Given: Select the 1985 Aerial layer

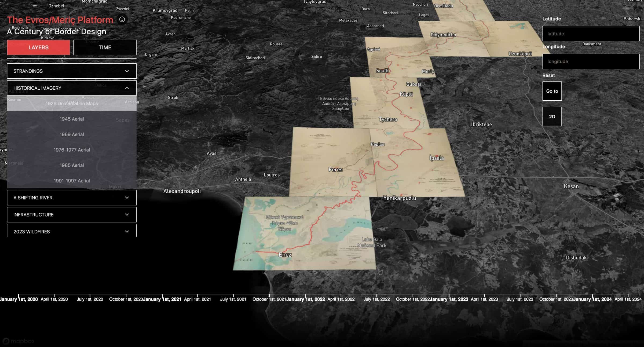Looking at the screenshot, I should 71,165.
